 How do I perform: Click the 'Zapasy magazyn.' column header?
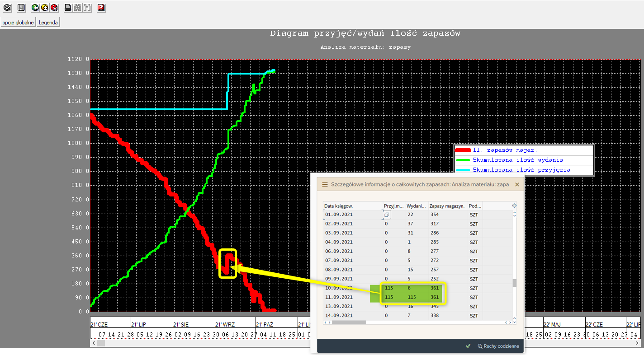click(447, 206)
